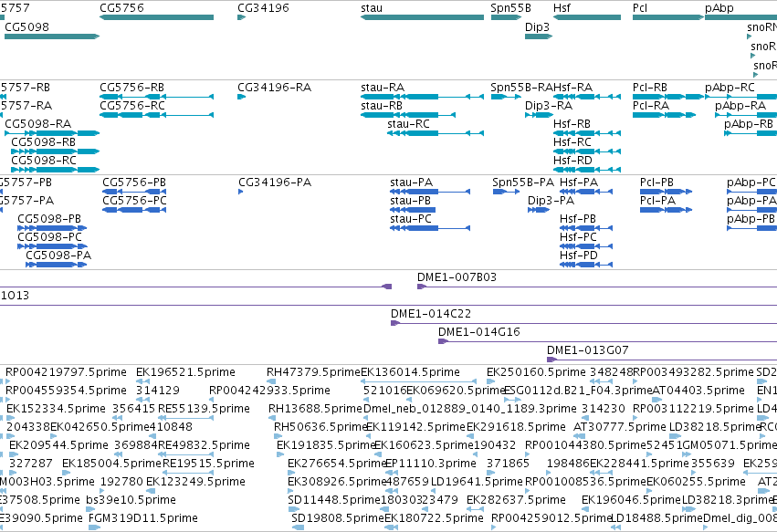
Task: Select transcript Pcl-RB
Action: pyautogui.click(x=668, y=97)
